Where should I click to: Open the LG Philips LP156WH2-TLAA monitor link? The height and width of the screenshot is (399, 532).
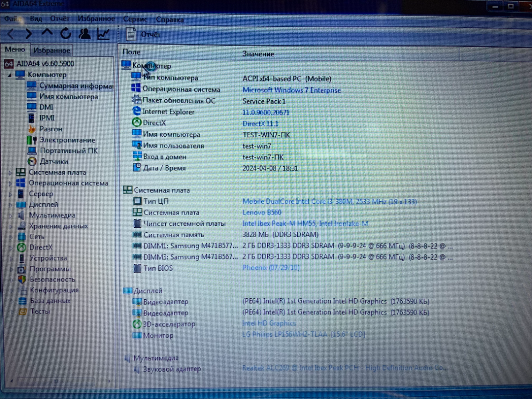click(x=304, y=334)
